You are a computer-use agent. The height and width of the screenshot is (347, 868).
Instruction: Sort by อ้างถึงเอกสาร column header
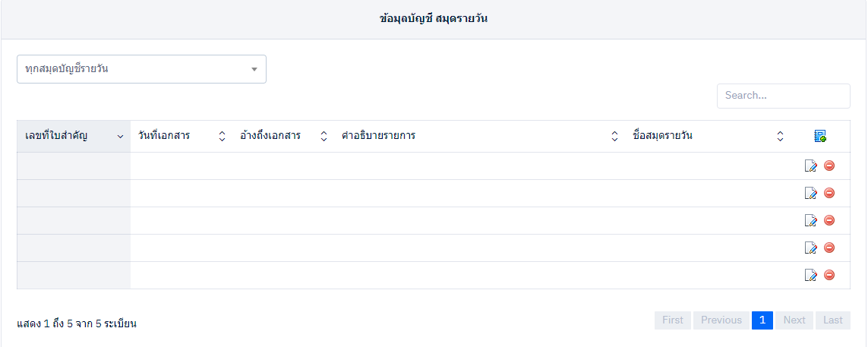(x=278, y=137)
